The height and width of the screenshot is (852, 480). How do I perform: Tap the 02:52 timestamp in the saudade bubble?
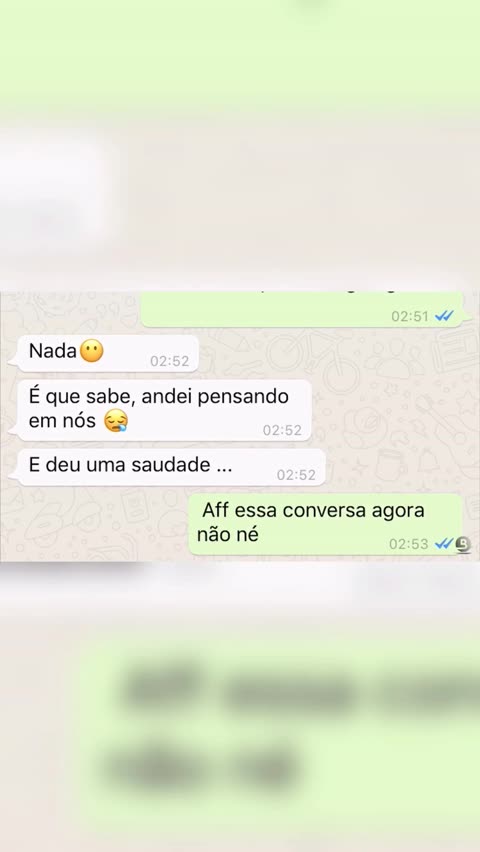pyautogui.click(x=296, y=475)
